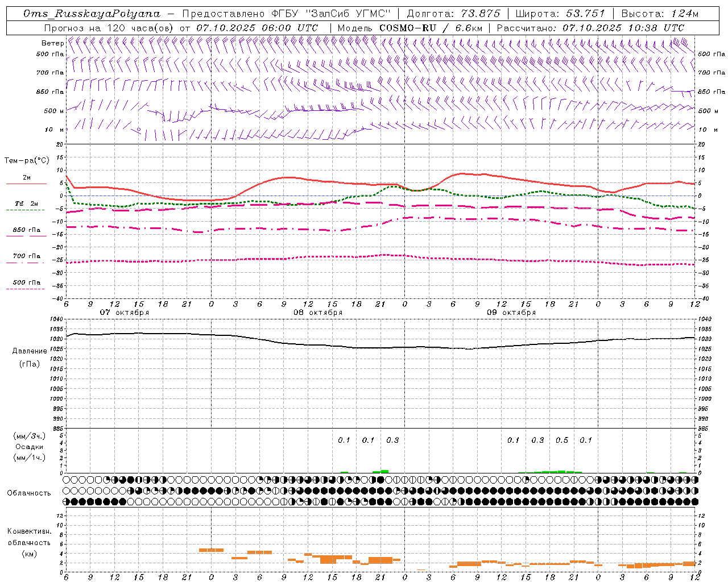Click the Td 2м dew point legend entry
728x582 pixels.
[x=26, y=203]
